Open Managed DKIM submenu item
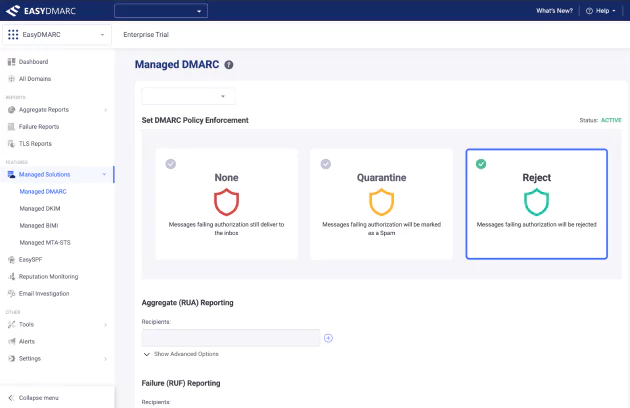630x408 pixels. (x=40, y=209)
